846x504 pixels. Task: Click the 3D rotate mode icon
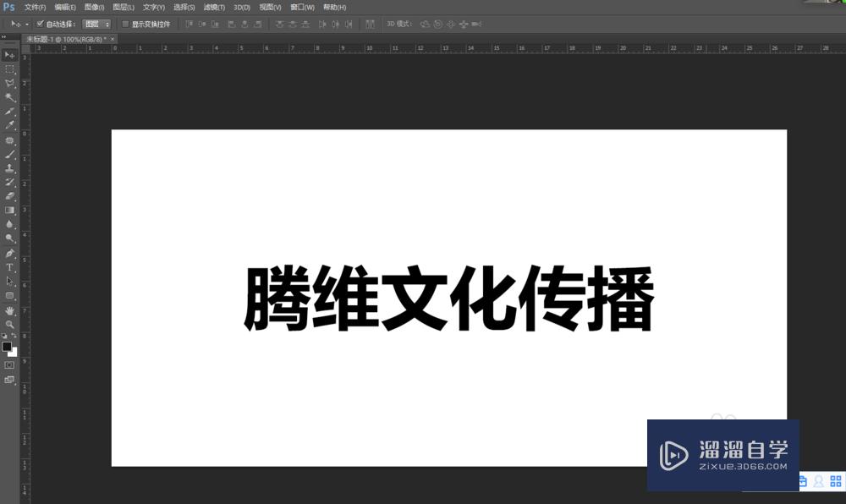(x=426, y=25)
